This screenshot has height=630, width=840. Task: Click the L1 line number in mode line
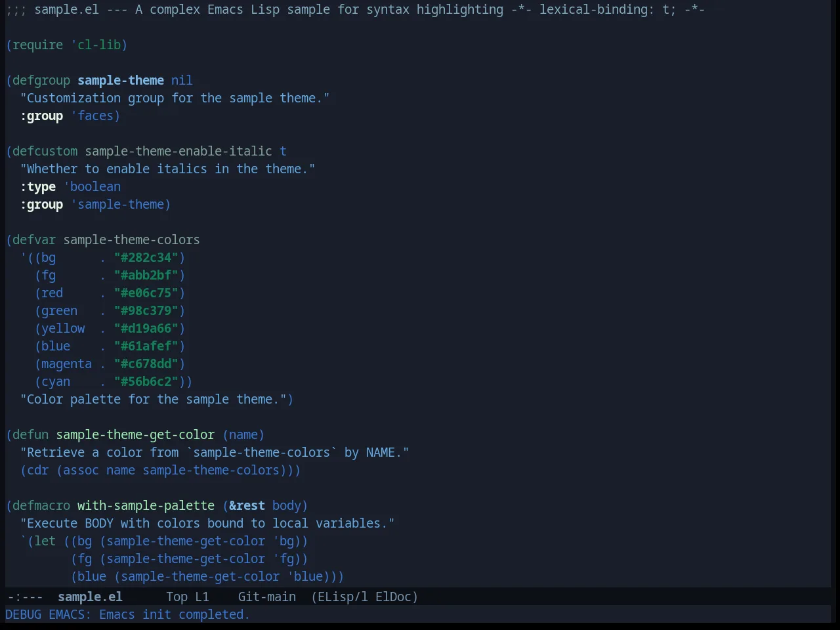coord(202,597)
